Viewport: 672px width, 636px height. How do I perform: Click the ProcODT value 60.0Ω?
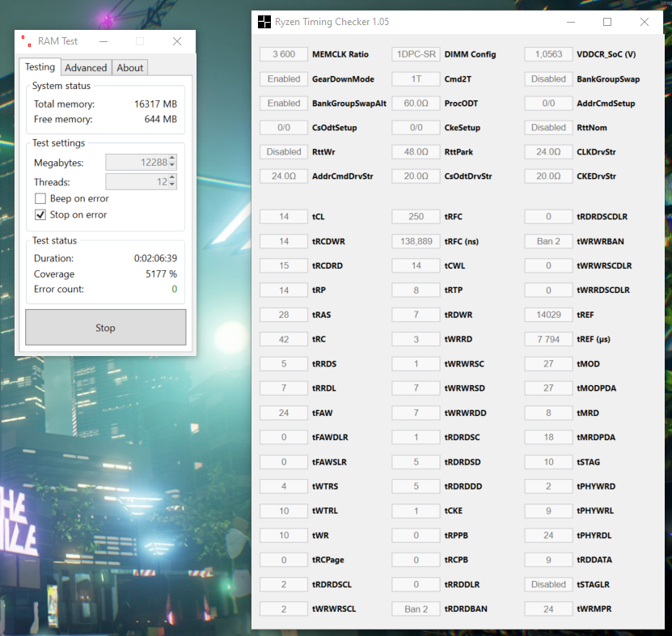click(x=416, y=104)
